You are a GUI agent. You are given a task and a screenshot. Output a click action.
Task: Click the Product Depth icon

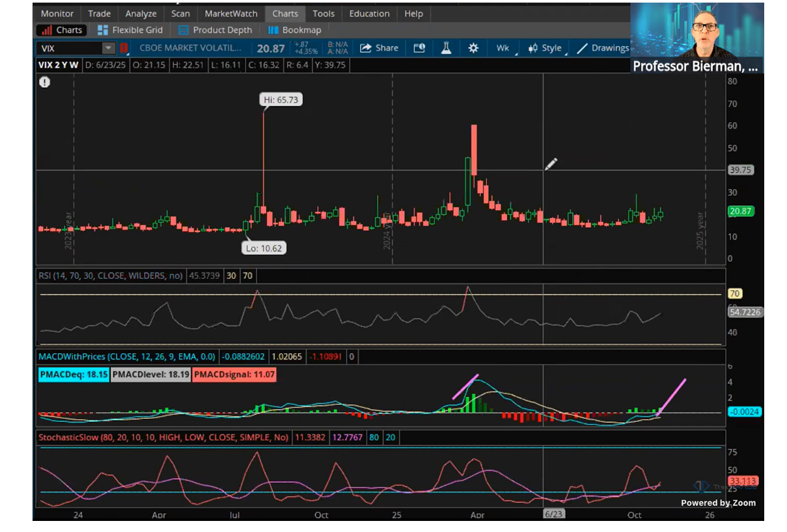click(x=184, y=30)
